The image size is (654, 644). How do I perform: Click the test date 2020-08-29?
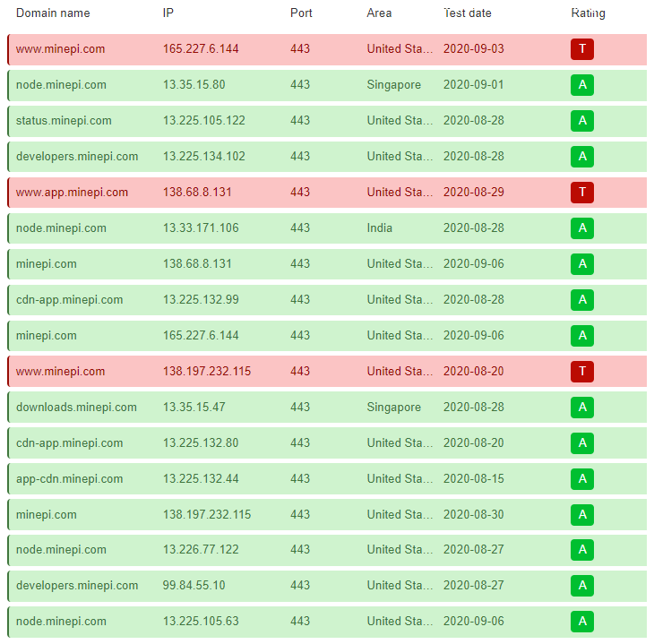click(474, 193)
